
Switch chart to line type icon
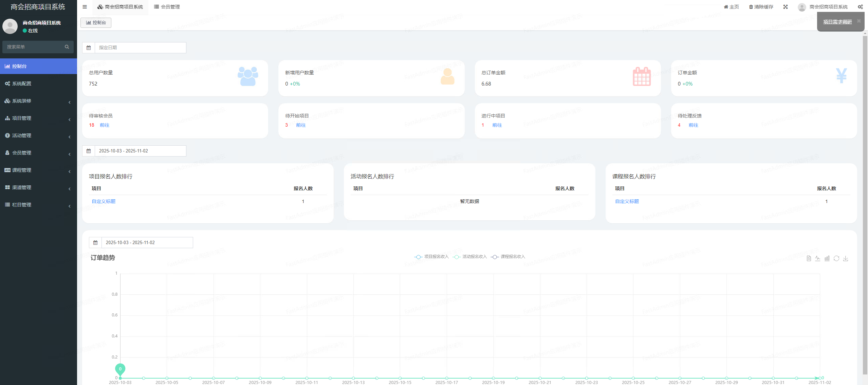pyautogui.click(x=818, y=258)
